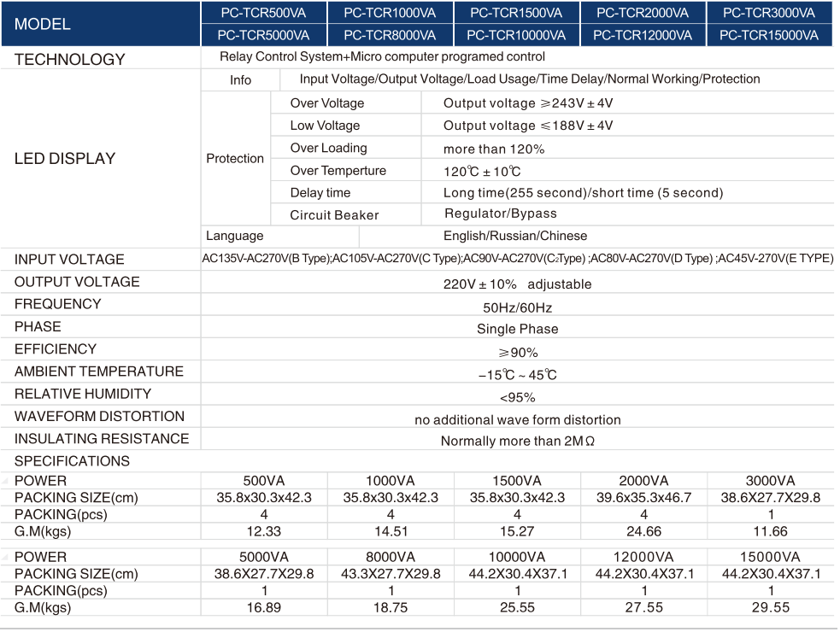Select the PC-TCR1000VA model cell
Image resolution: width=840 pixels, height=632 pixels.
pos(390,13)
